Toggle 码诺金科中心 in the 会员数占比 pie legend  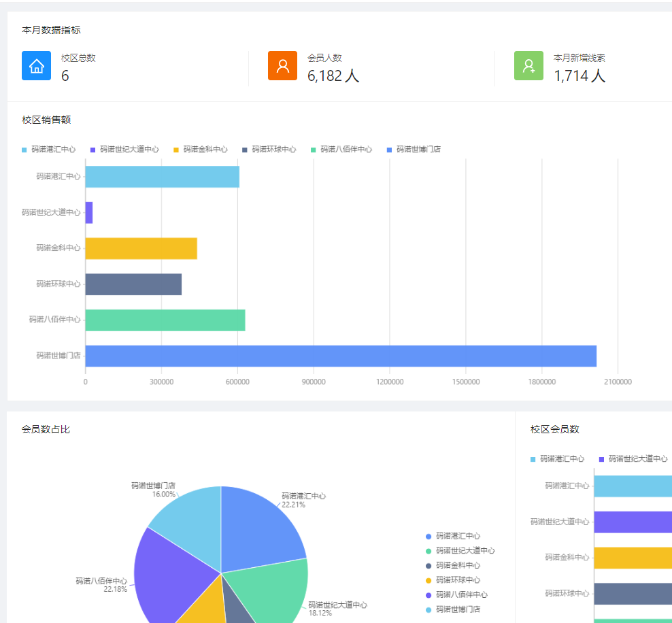coord(453,566)
